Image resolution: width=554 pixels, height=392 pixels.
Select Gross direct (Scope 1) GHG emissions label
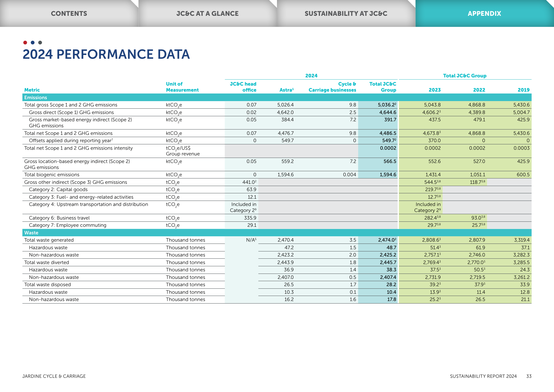coord(71,112)
